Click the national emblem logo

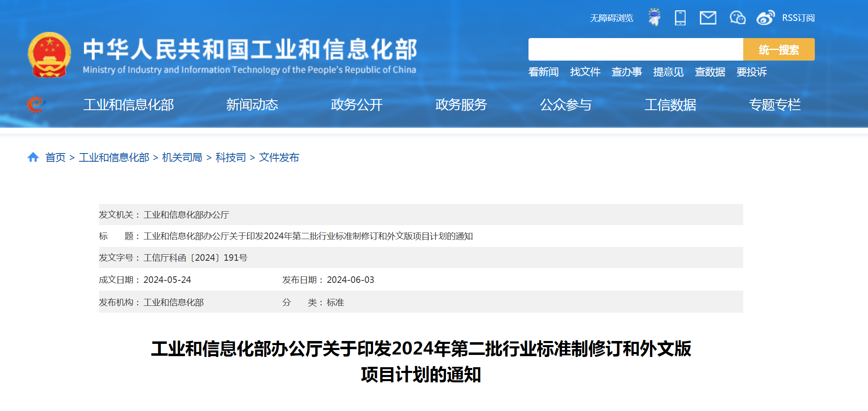coord(49,55)
